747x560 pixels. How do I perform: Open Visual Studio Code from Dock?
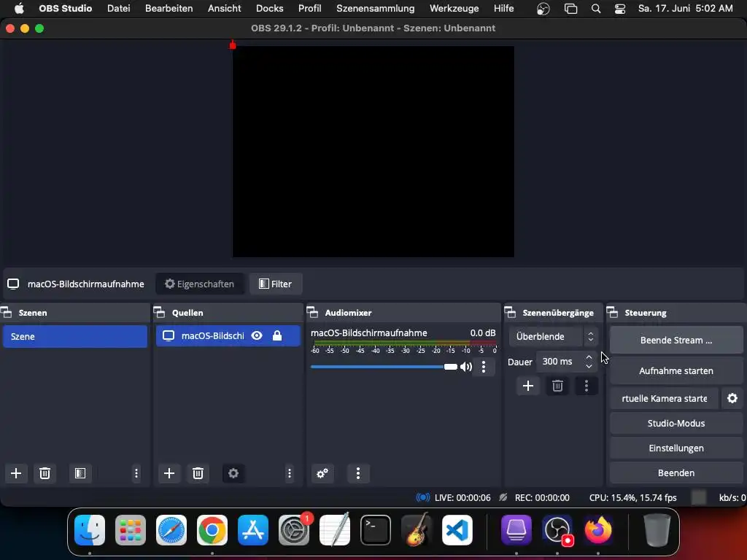pyautogui.click(x=457, y=530)
